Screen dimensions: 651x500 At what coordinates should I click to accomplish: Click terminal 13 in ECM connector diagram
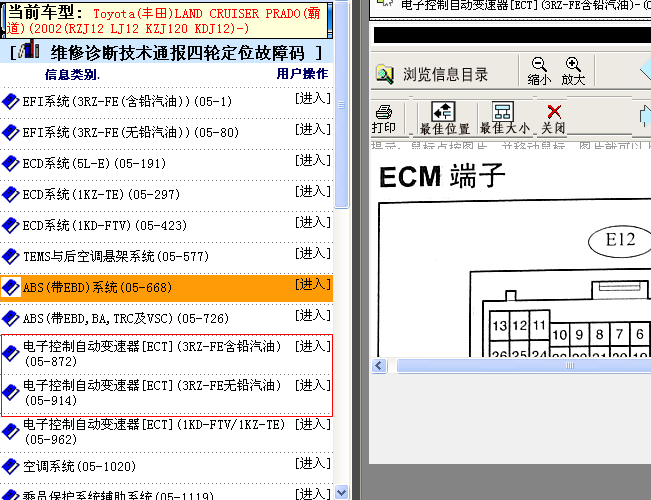coord(500,326)
